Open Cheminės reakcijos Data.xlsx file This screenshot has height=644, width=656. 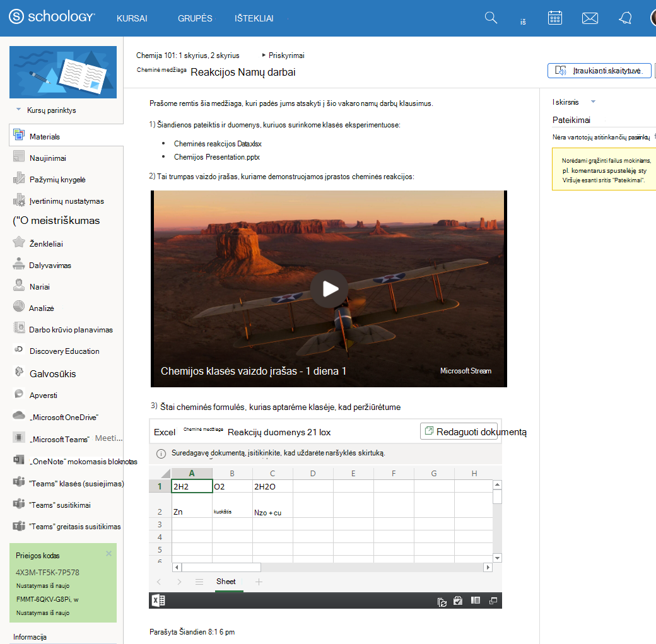218,144
